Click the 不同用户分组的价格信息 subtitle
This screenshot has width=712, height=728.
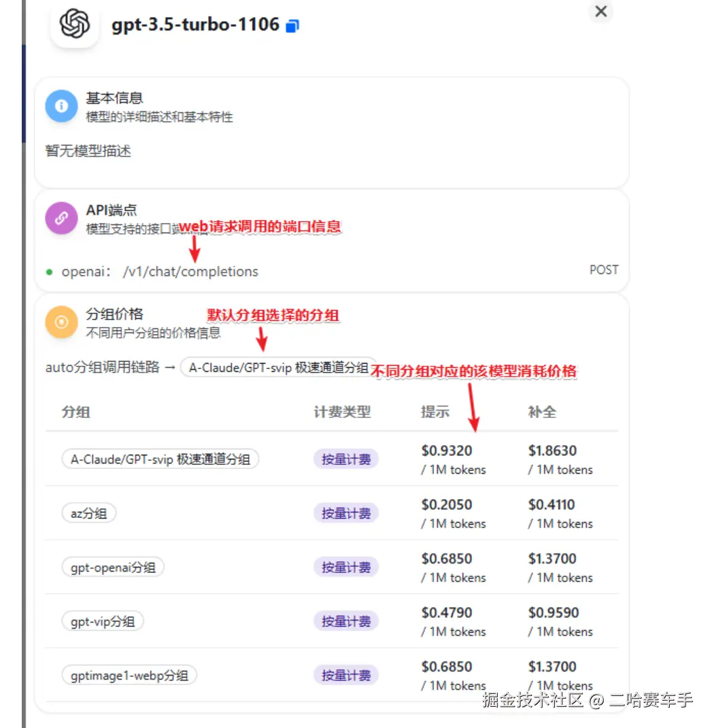pos(153,333)
